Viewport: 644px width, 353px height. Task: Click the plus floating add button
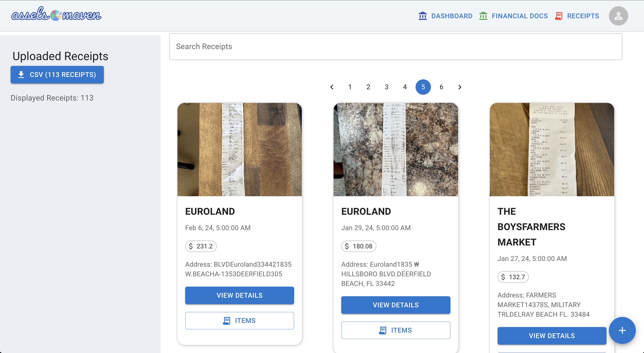pos(622,330)
